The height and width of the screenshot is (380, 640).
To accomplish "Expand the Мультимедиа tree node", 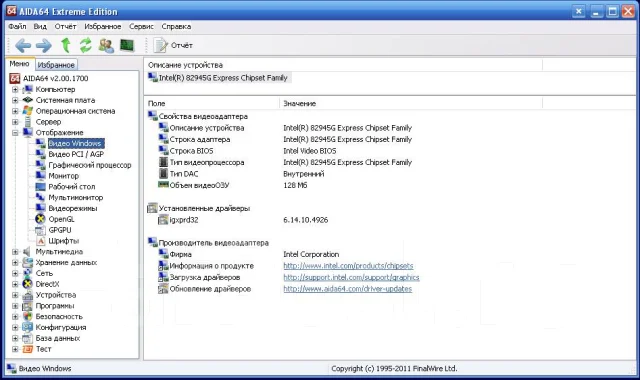I will click(x=15, y=252).
